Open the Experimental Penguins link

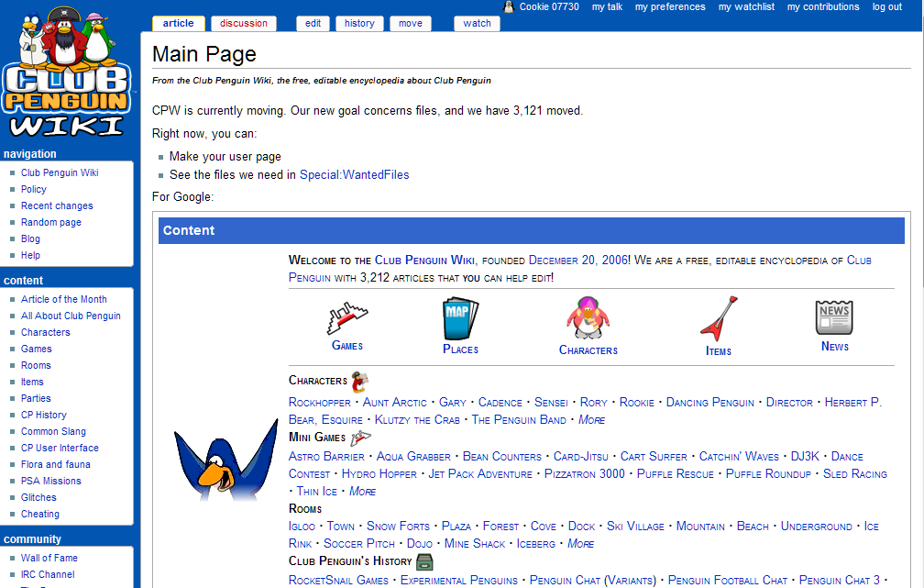459,581
